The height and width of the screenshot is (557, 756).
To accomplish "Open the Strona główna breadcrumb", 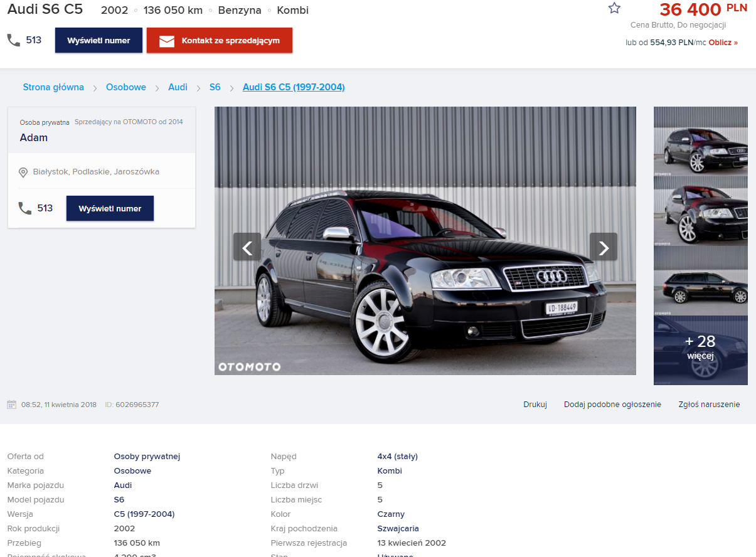I will click(x=53, y=87).
